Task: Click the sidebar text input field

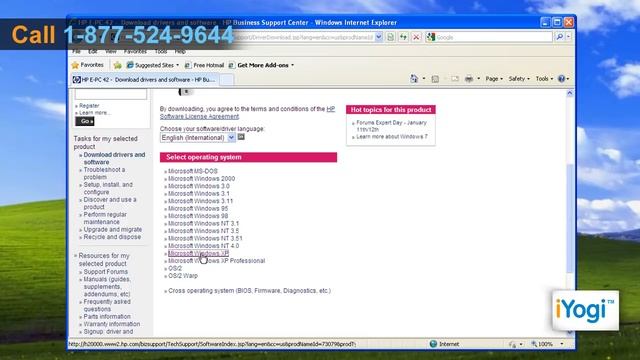Action: pos(111,94)
